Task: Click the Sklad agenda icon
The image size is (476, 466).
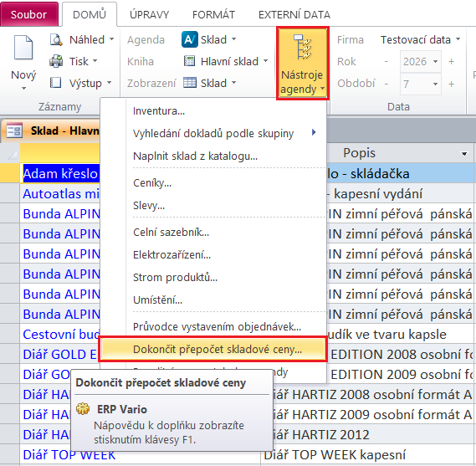Action: click(189, 39)
